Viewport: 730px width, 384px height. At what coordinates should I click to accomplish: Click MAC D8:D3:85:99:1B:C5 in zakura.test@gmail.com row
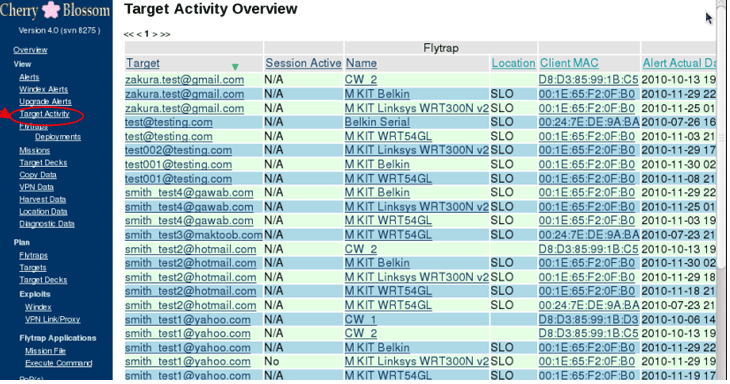(x=588, y=80)
